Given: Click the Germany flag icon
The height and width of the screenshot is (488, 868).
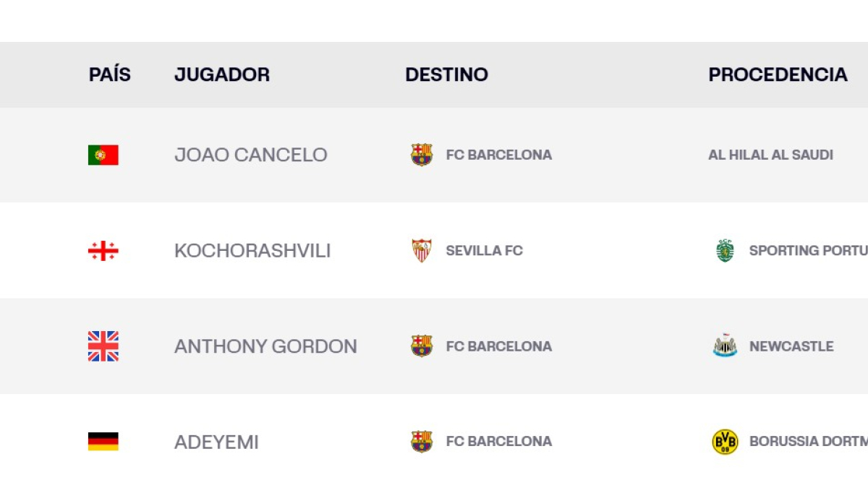Looking at the screenshot, I should [103, 442].
